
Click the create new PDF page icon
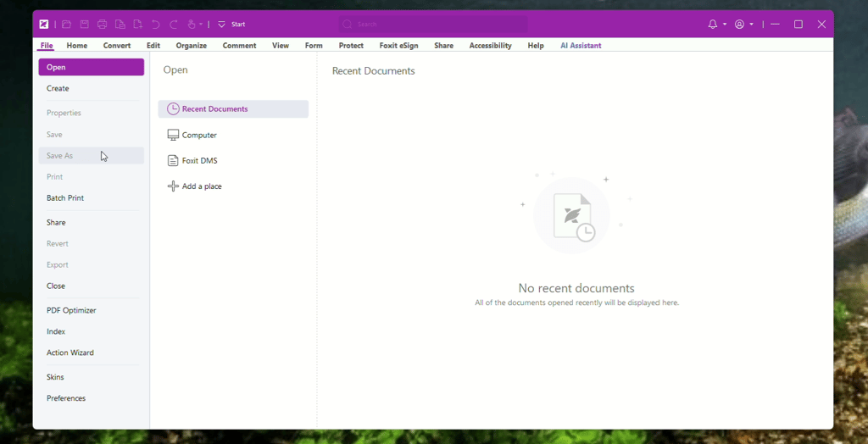pyautogui.click(x=137, y=25)
